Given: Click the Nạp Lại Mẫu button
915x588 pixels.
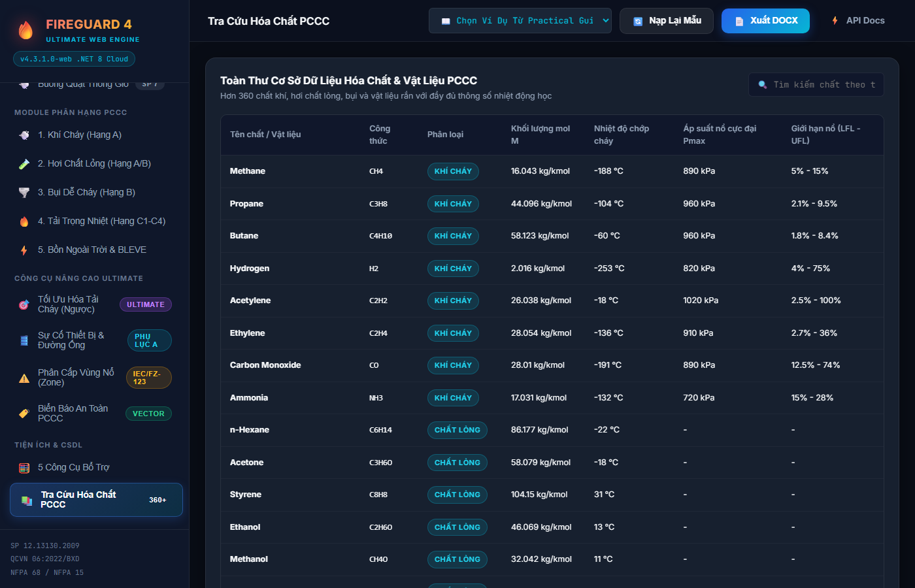Looking at the screenshot, I should 667,21.
